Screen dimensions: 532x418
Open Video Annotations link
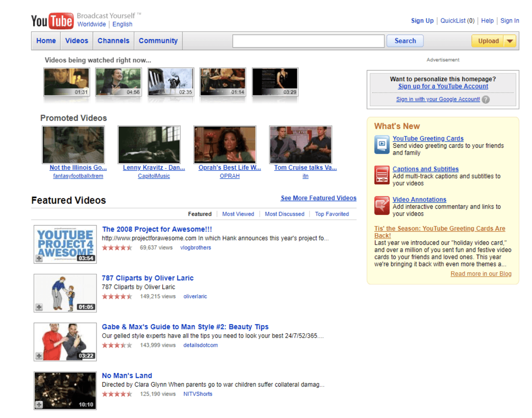tap(419, 199)
